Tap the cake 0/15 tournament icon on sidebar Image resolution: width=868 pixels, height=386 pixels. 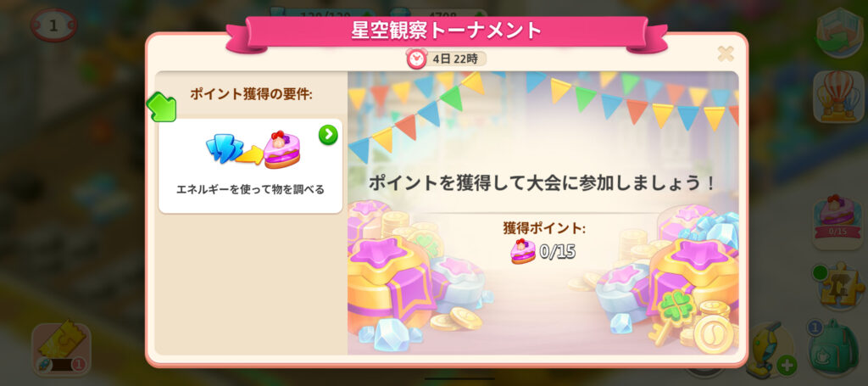[x=838, y=218]
